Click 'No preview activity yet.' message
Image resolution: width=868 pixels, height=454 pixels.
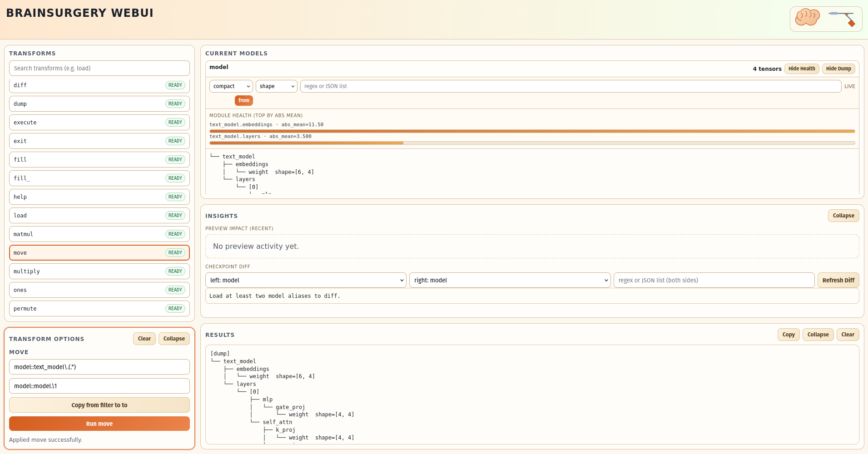tap(256, 246)
